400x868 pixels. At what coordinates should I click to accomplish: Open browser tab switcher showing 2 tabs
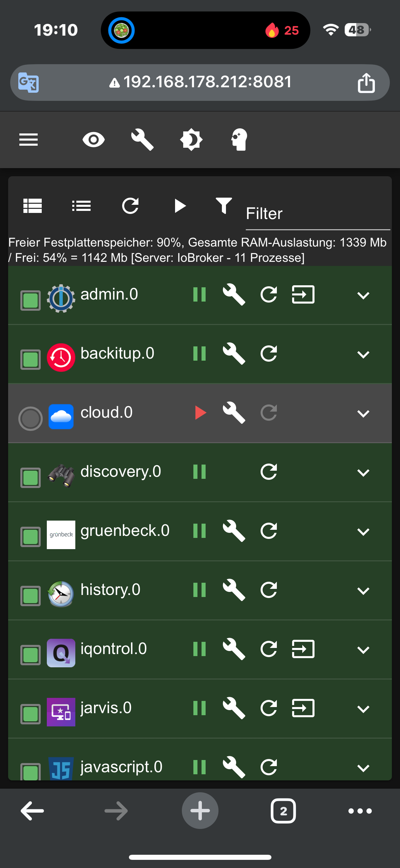click(x=283, y=811)
